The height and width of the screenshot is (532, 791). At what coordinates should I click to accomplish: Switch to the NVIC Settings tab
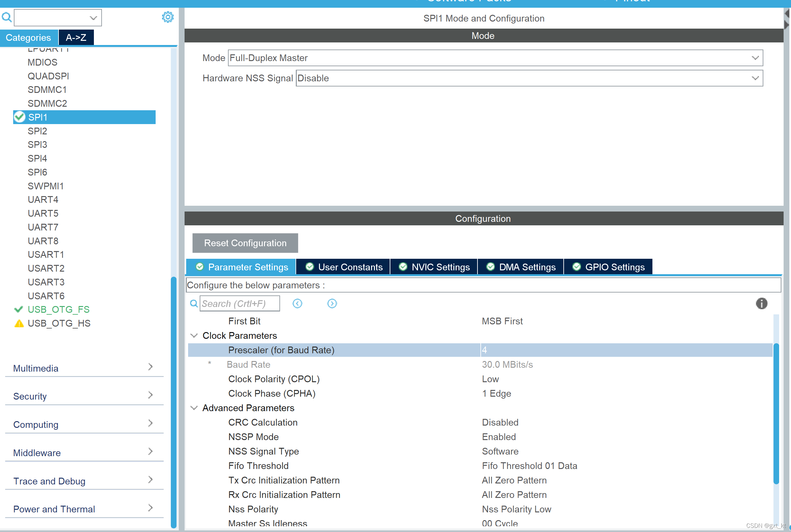pyautogui.click(x=434, y=267)
